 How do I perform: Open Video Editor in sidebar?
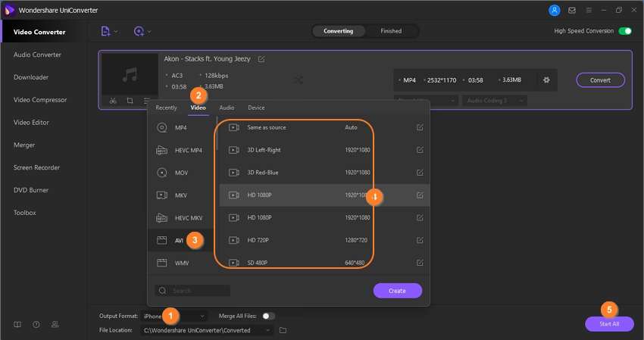[x=31, y=123]
